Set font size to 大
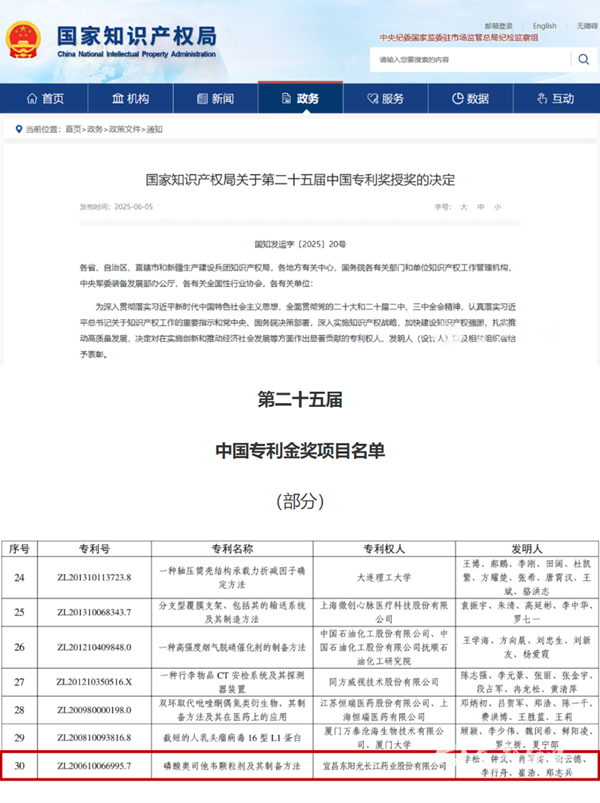Image resolution: width=600 pixels, height=803 pixels. [x=464, y=207]
